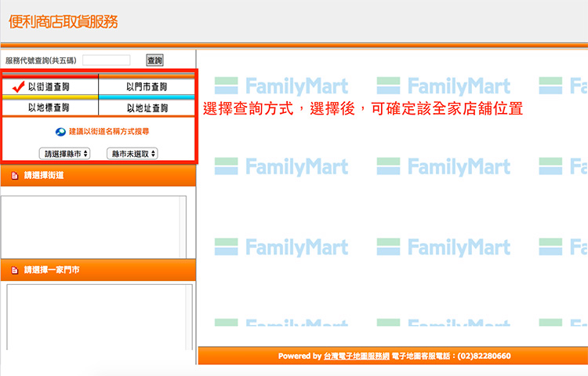This screenshot has width=588, height=376.
Task: Click the red checkmark on 以街道查詢
Action: [18, 87]
